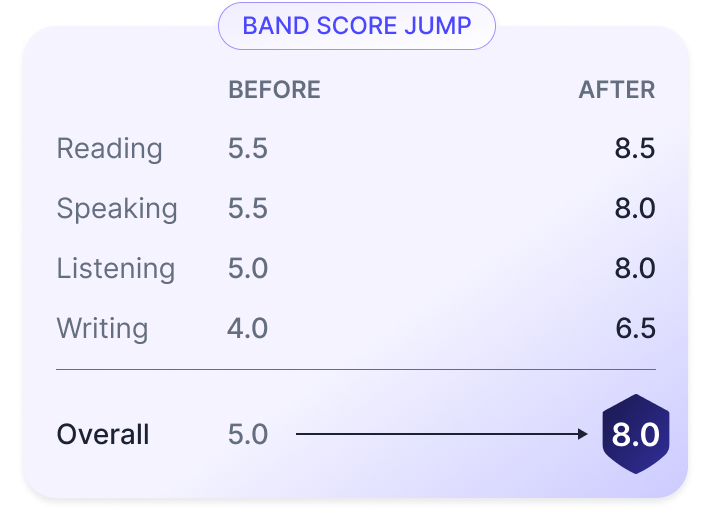Image resolution: width=712 pixels, height=508 pixels.
Task: Select the BEFORE column header
Action: 274,90
